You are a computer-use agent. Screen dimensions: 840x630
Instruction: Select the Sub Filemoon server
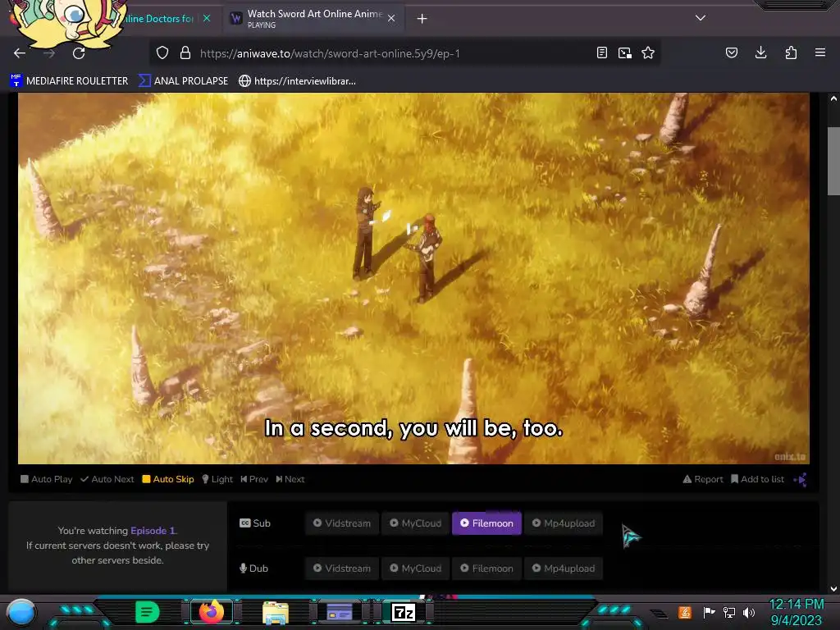pyautogui.click(x=487, y=523)
